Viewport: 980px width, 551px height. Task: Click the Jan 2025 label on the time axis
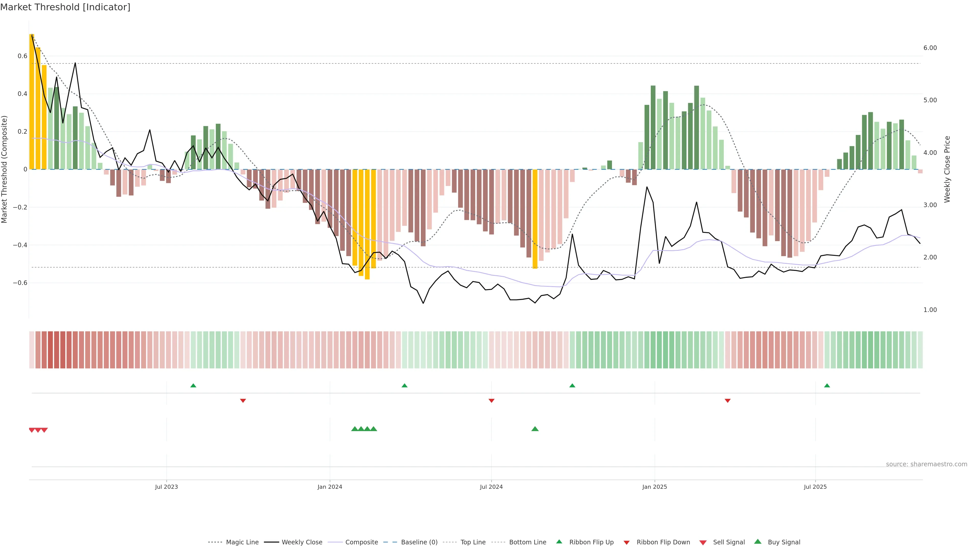(x=654, y=487)
